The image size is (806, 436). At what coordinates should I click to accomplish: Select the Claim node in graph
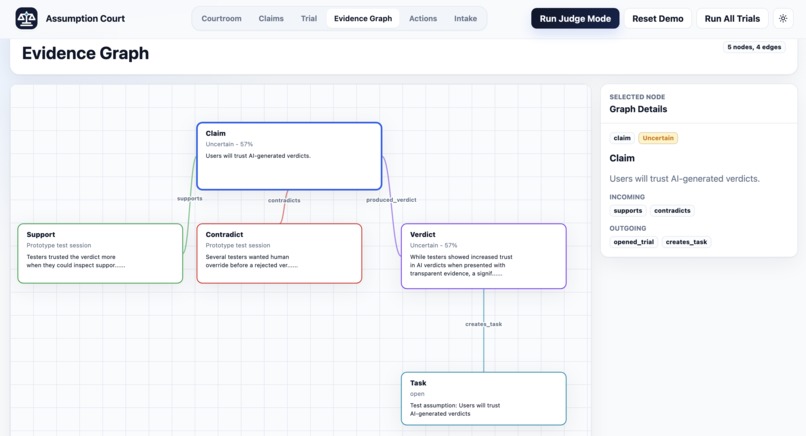tap(289, 156)
